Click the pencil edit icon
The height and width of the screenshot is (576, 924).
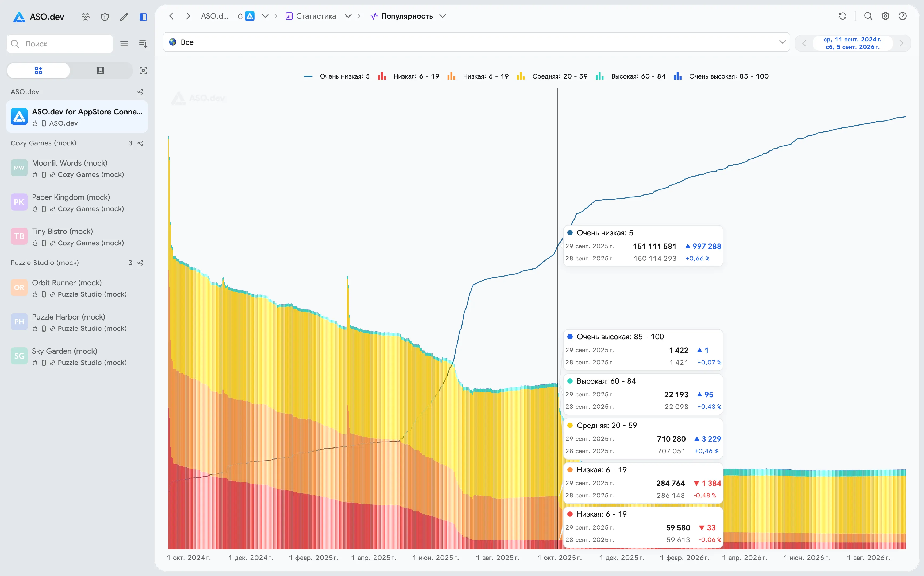pyautogui.click(x=124, y=17)
